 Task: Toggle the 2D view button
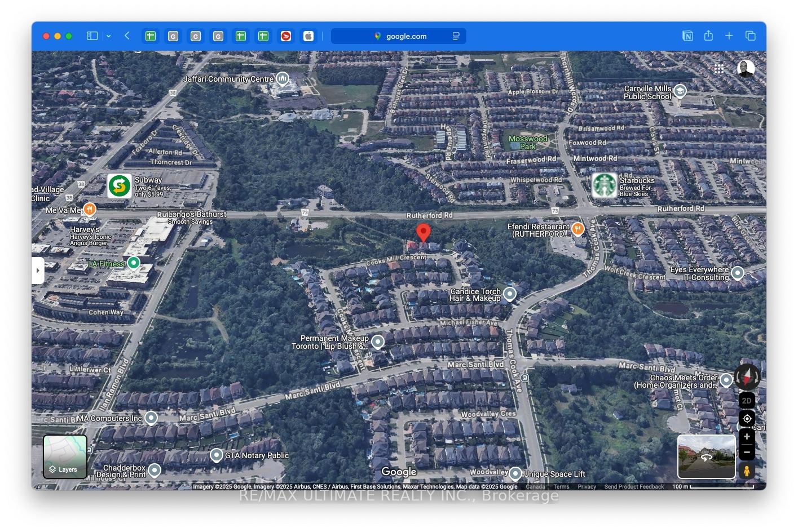(x=747, y=400)
